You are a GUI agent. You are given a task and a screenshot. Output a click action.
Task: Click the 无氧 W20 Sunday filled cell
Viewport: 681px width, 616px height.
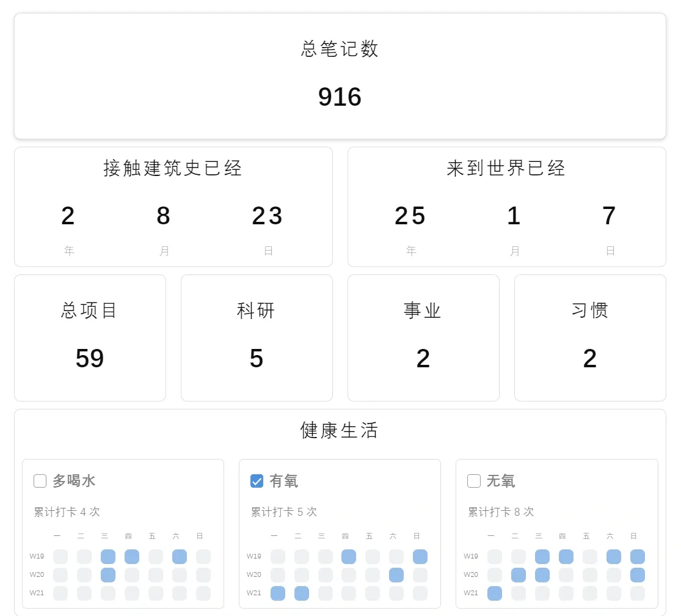coord(638,574)
